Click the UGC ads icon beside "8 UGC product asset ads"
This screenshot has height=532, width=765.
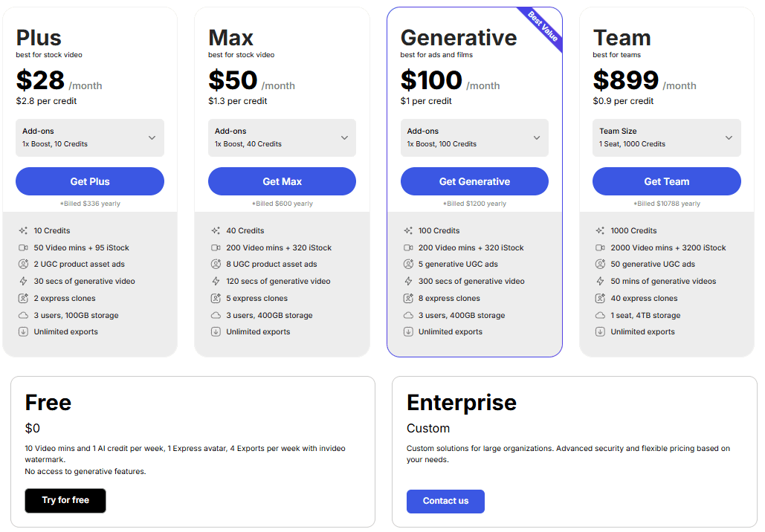[x=216, y=265]
